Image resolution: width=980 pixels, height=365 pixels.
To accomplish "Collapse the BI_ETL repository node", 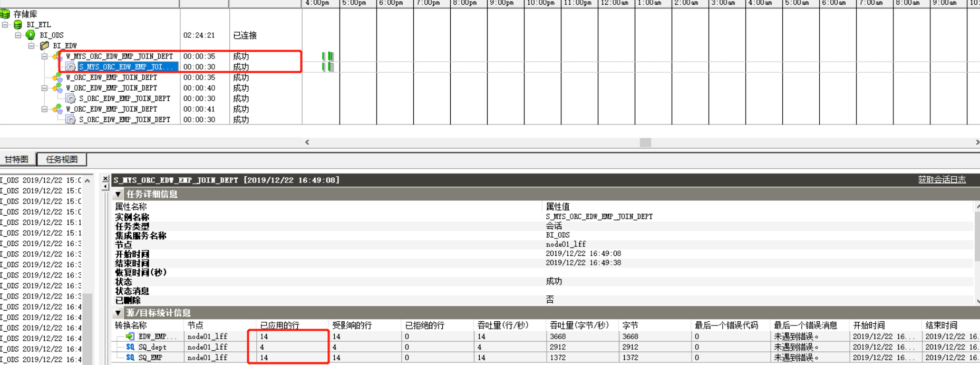I will click(x=5, y=25).
